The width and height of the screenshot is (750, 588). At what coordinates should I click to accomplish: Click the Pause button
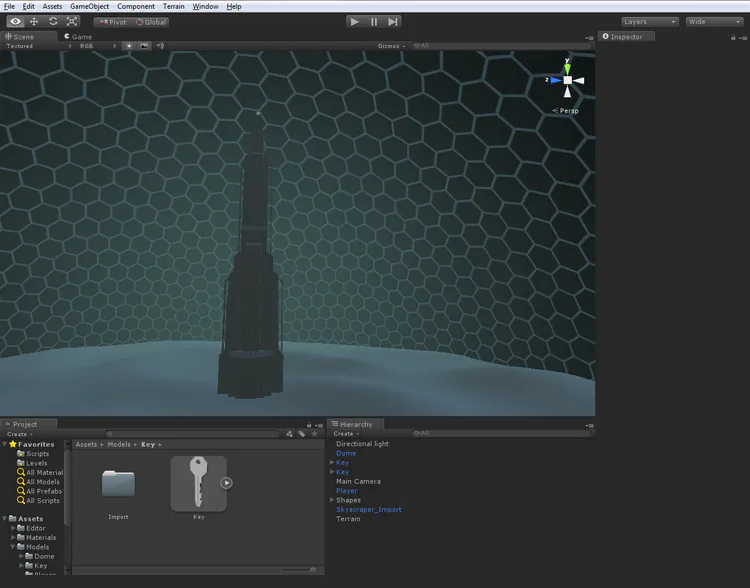[374, 21]
